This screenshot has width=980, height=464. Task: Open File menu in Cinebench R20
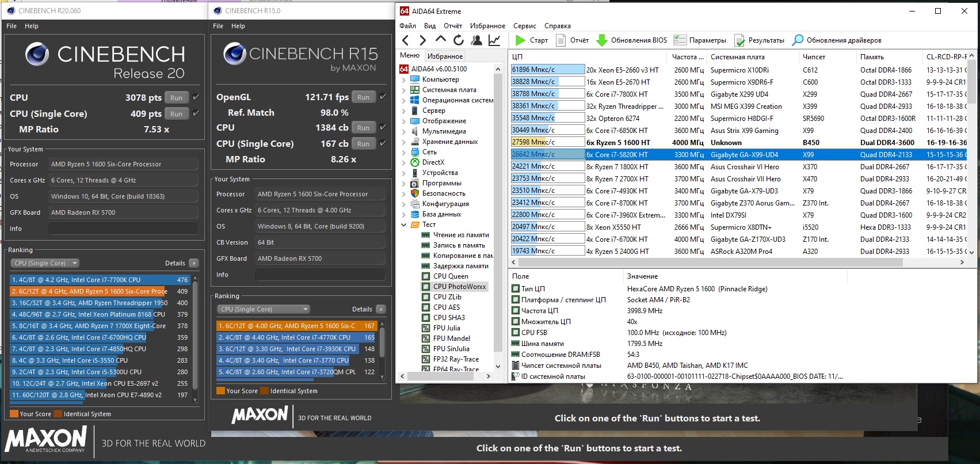point(12,26)
